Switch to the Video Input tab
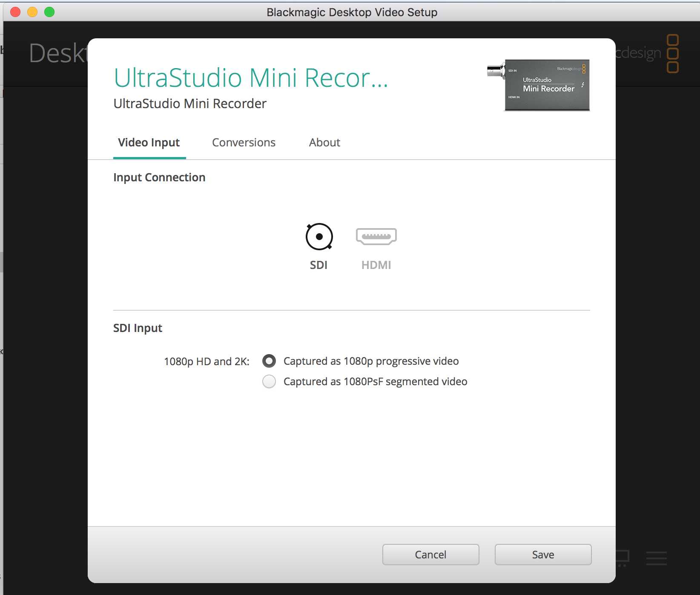This screenshot has height=595, width=700. [x=149, y=143]
